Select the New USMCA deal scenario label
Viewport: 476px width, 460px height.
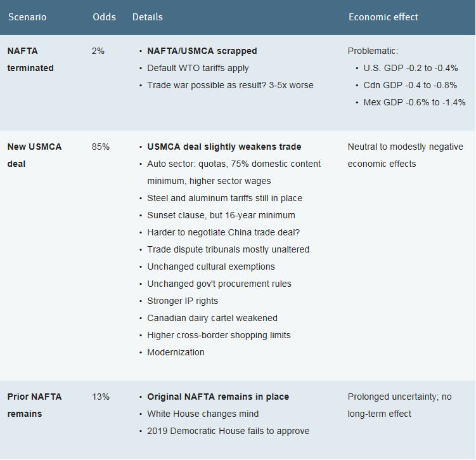34,155
